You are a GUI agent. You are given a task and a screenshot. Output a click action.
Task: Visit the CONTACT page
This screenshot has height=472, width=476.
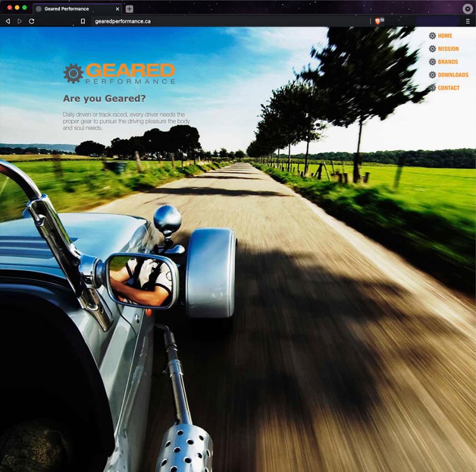point(448,88)
